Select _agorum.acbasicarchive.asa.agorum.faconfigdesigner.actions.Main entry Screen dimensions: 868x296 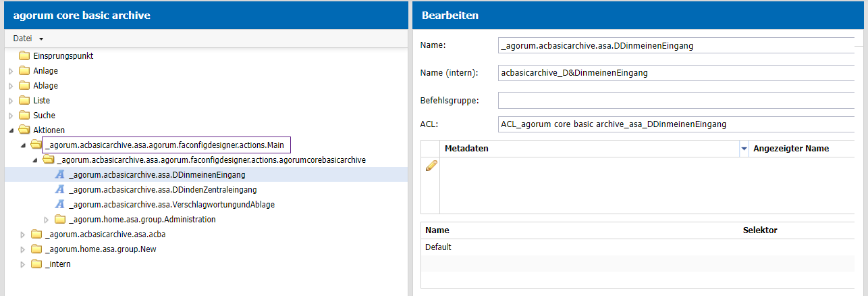click(166, 145)
